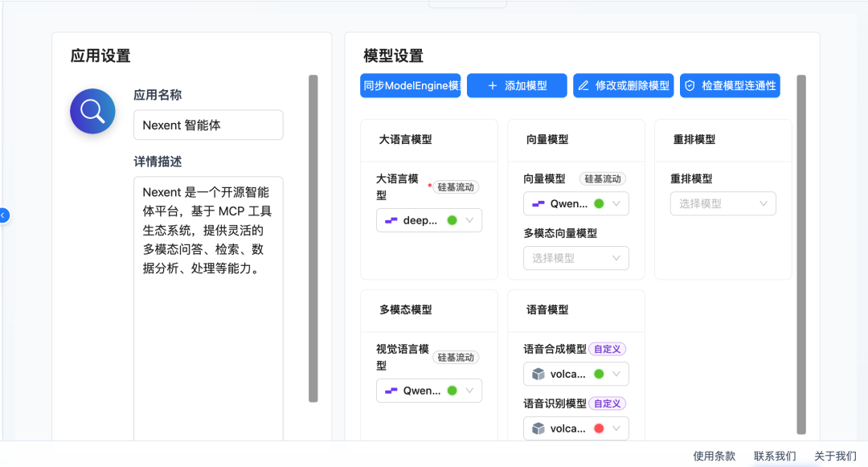Click the Qwen logo icon under 向量模型
Viewport: 868px width, 467px height.
click(x=538, y=203)
